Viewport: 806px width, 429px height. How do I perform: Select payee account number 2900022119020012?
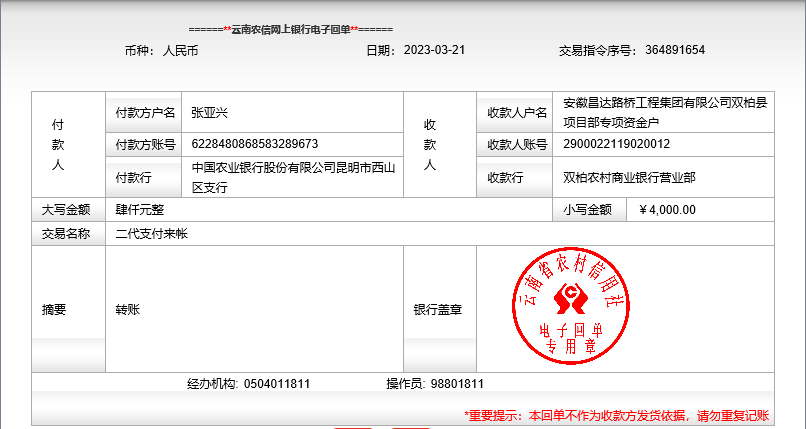coord(619,144)
